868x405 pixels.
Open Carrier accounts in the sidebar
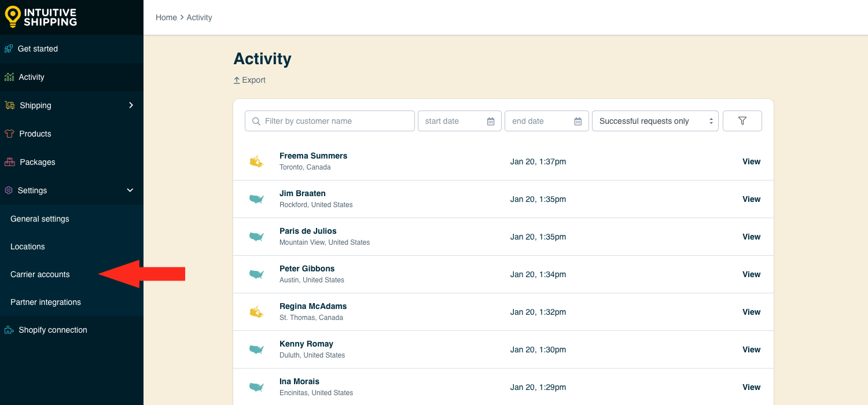point(40,274)
